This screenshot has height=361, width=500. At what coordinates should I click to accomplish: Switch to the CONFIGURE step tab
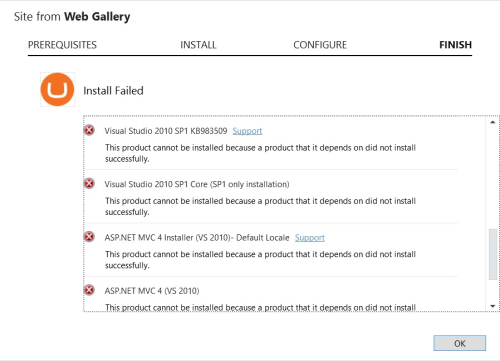click(x=320, y=45)
